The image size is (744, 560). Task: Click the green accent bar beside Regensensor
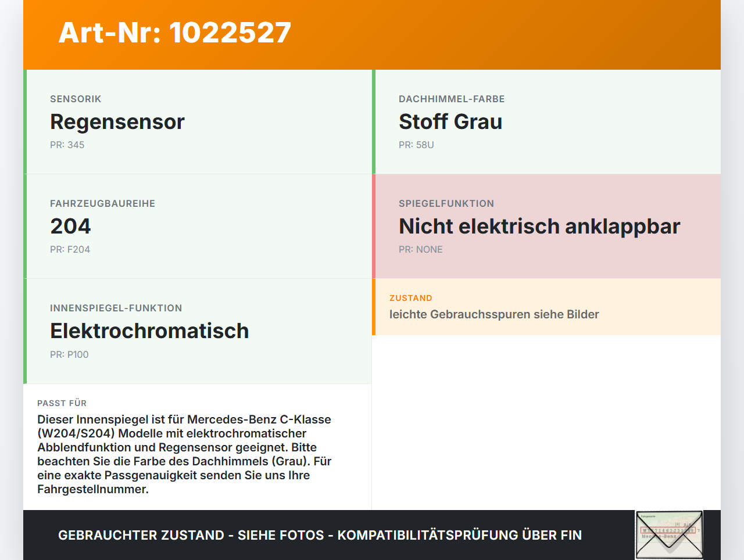[x=24, y=121]
